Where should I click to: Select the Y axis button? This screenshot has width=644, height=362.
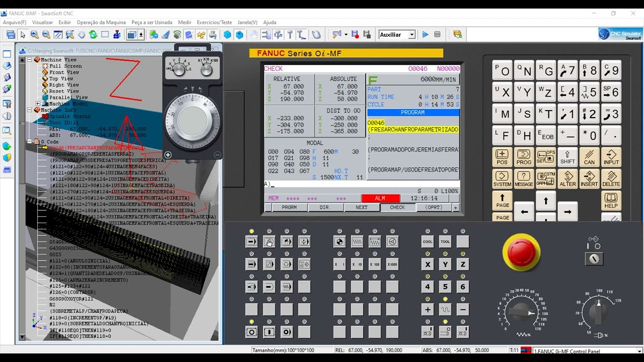pos(445,264)
